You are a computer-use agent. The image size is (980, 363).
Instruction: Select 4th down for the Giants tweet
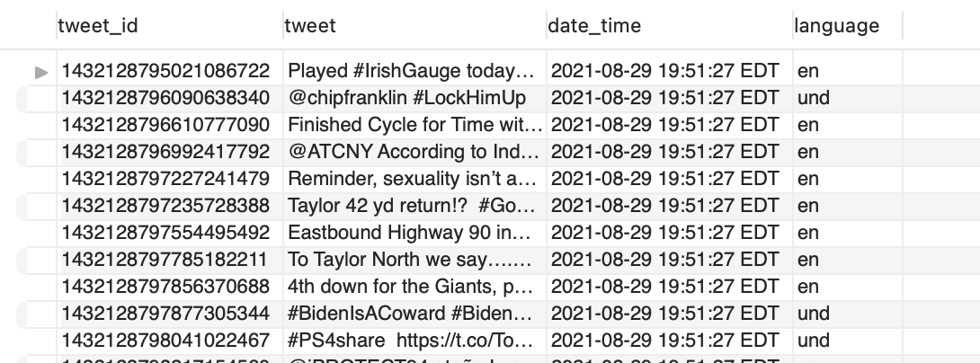click(414, 286)
